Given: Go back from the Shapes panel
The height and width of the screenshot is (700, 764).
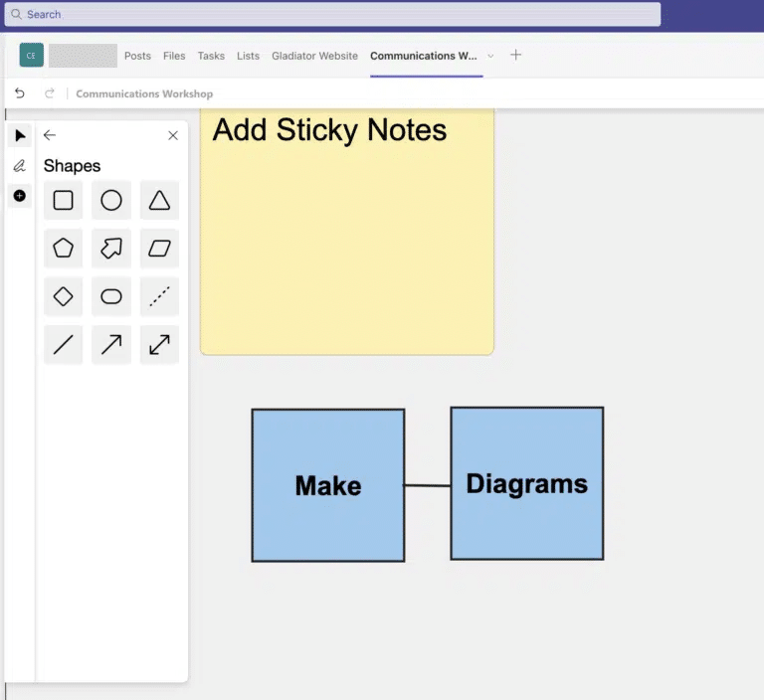Looking at the screenshot, I should (50, 135).
